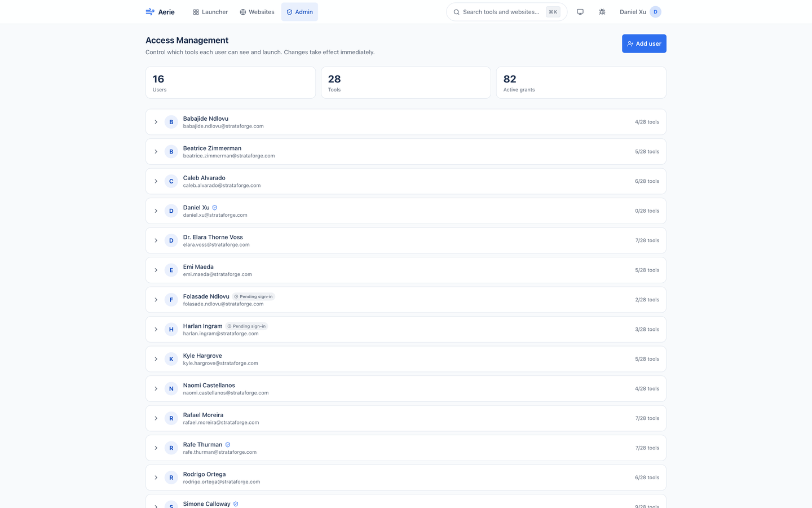Image resolution: width=812 pixels, height=508 pixels.
Task: Click Emi Maeda's E avatar
Action: point(171,270)
